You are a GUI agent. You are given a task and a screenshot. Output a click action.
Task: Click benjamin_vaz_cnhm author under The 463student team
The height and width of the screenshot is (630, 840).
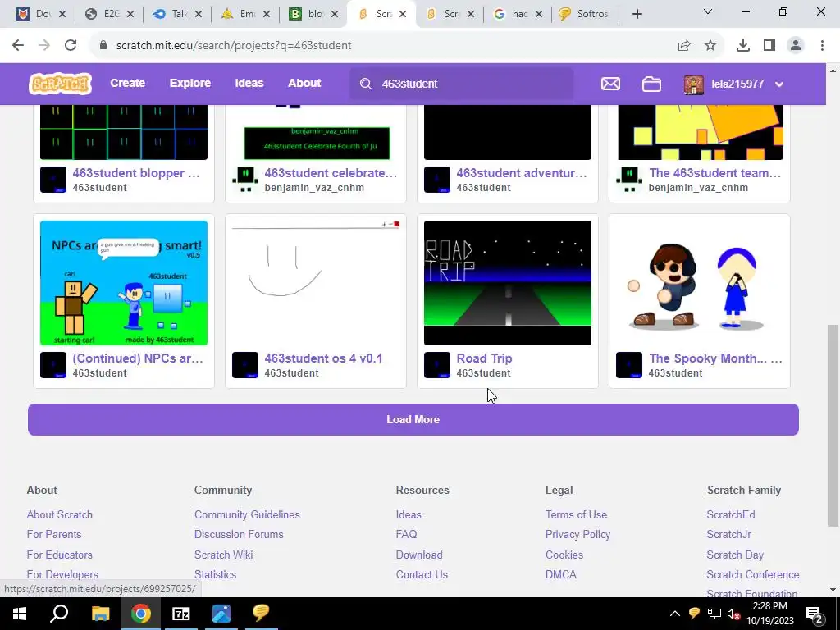coord(698,188)
